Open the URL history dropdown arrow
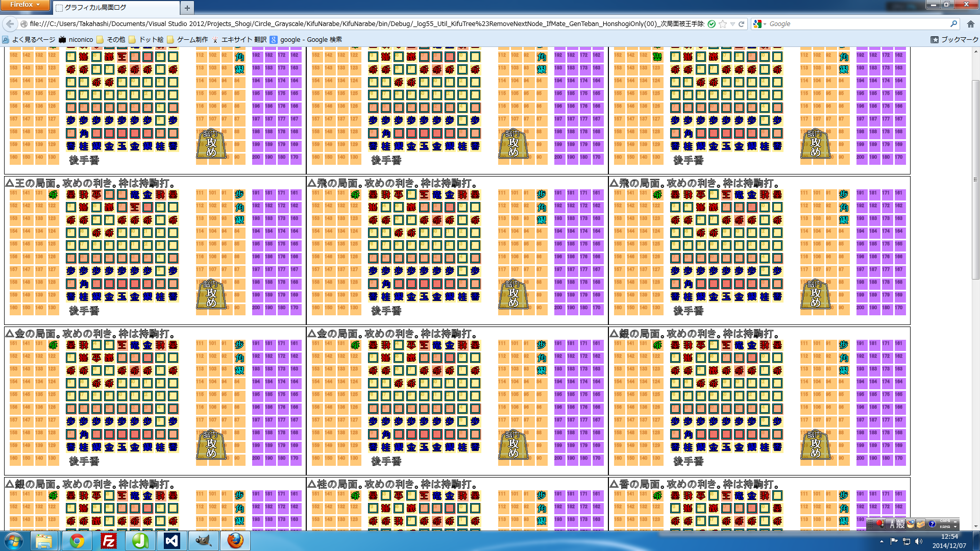980x551 pixels. click(x=732, y=24)
